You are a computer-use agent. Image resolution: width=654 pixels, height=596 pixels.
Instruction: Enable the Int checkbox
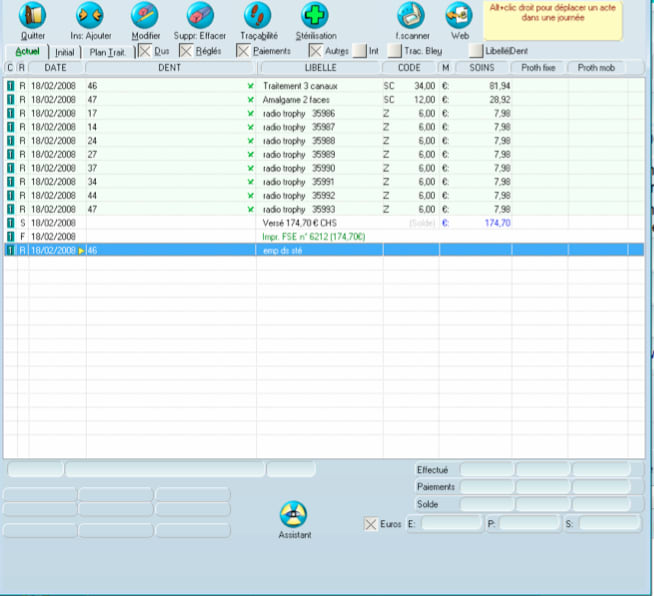click(360, 50)
